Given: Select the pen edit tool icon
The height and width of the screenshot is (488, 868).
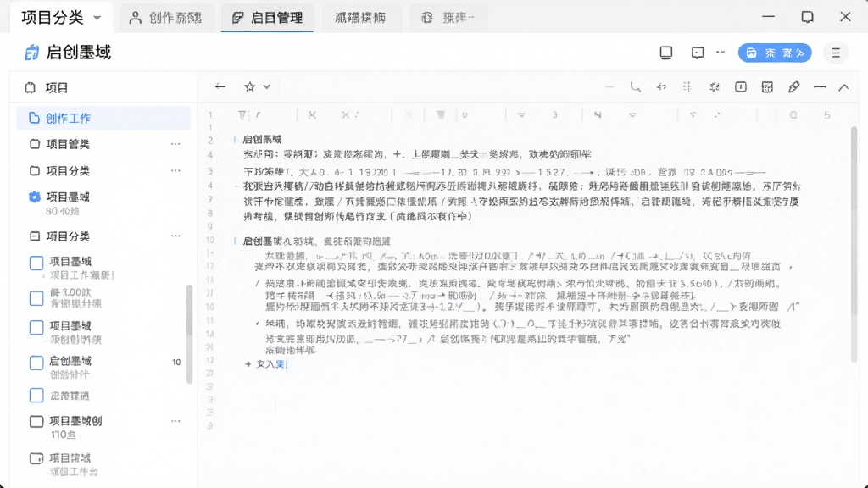Looking at the screenshot, I should coord(793,87).
